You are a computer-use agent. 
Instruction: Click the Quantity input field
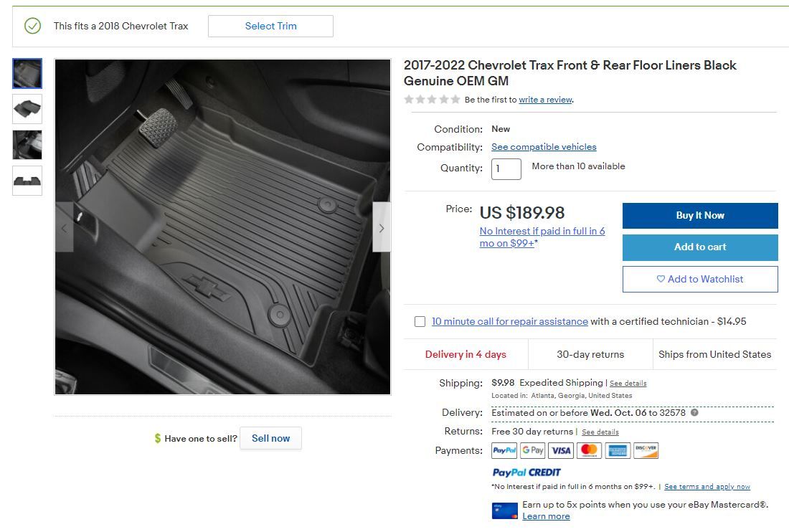[506, 169]
